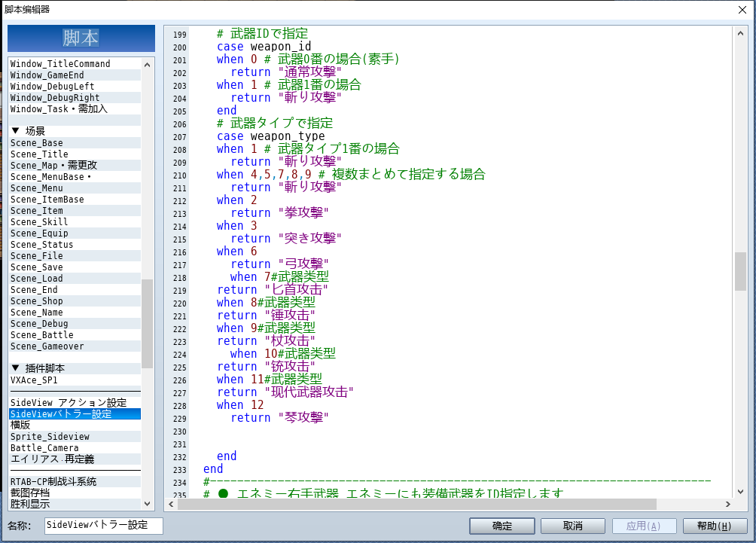Click the 确定 button

tap(502, 526)
